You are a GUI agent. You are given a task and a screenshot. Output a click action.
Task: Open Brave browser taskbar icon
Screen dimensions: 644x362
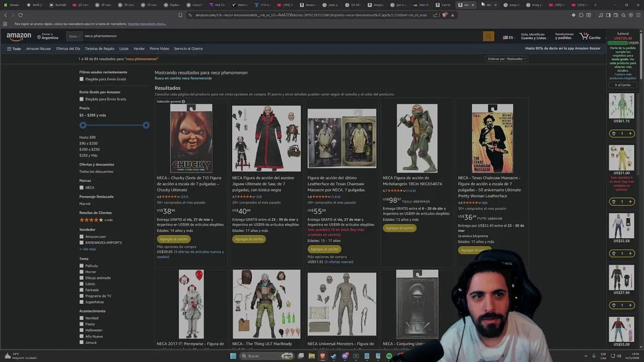pyautogui.click(x=323, y=356)
